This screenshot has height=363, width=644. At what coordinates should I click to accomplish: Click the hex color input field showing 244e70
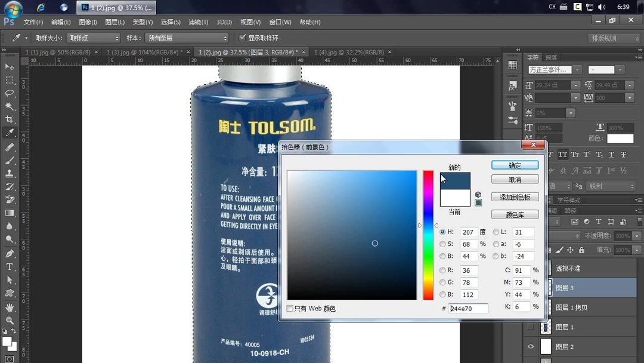pyautogui.click(x=468, y=309)
